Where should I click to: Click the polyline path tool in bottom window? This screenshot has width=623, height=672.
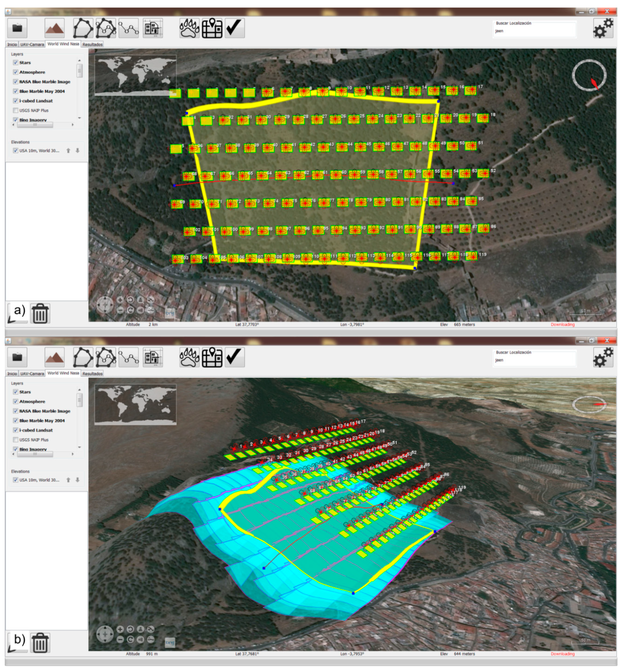pyautogui.click(x=129, y=357)
